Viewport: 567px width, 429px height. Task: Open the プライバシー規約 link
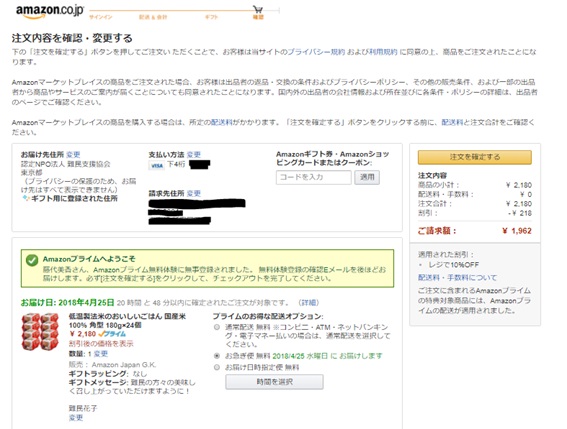(x=316, y=52)
